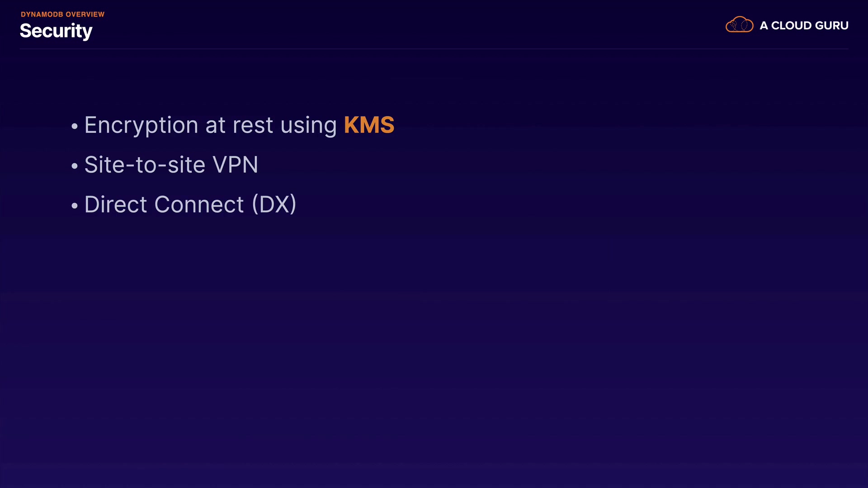Image resolution: width=868 pixels, height=488 pixels.
Task: Select the "DYNAMODB OVERVIEW" section label
Action: coord(62,14)
